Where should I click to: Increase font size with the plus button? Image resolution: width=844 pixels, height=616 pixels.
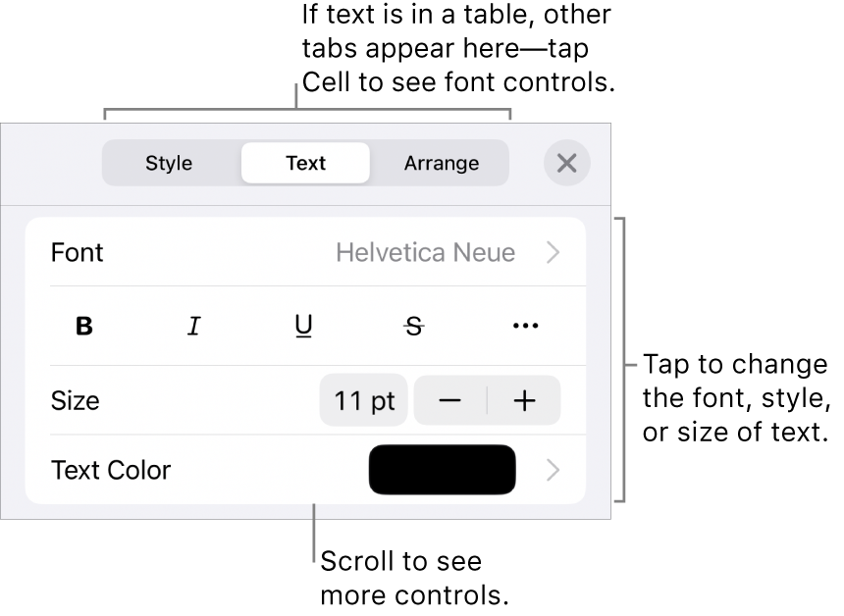(524, 400)
